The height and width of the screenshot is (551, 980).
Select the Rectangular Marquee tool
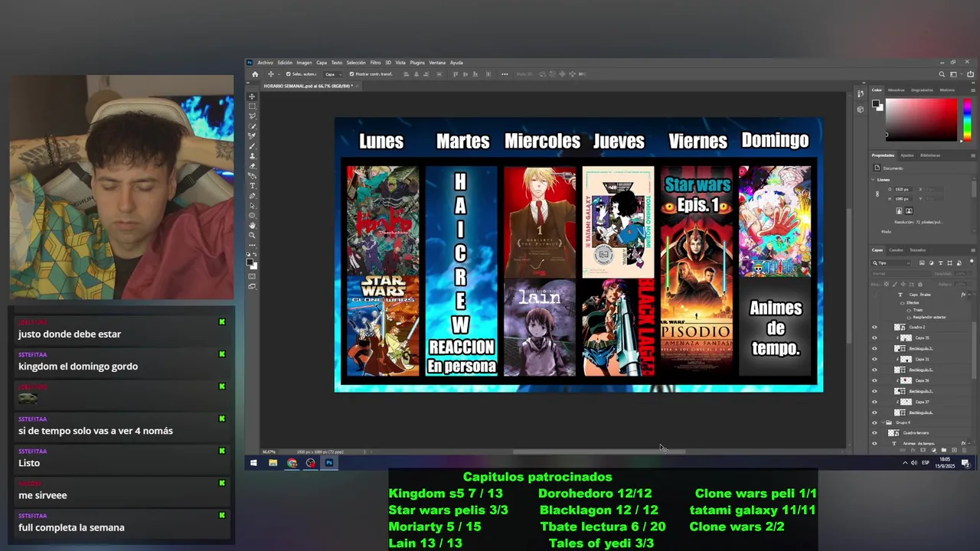coord(253,106)
